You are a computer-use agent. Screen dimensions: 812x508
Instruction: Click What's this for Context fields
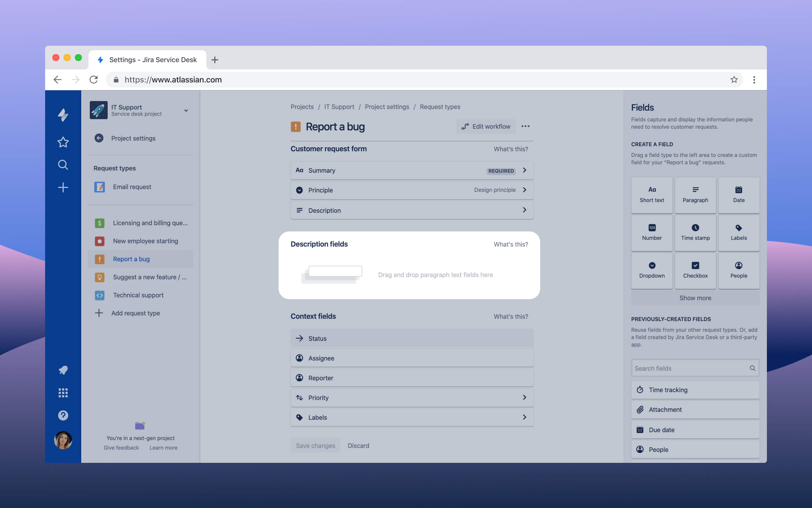(511, 316)
